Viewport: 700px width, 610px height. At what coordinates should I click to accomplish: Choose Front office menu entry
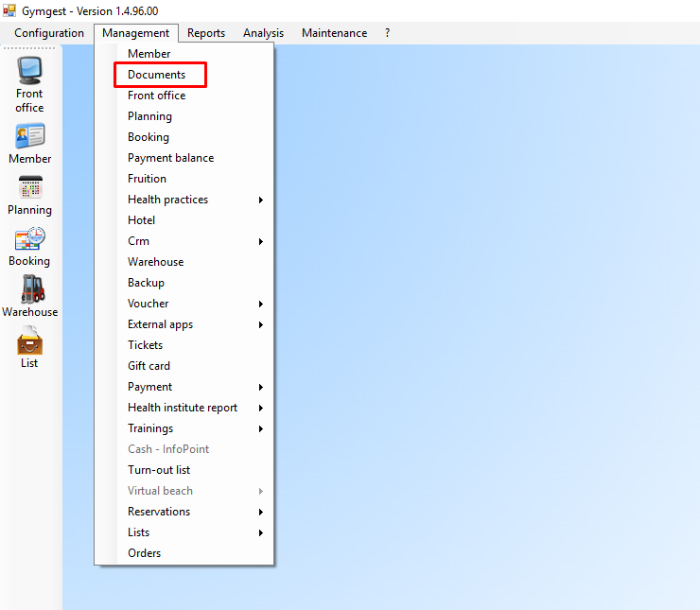tap(184, 96)
